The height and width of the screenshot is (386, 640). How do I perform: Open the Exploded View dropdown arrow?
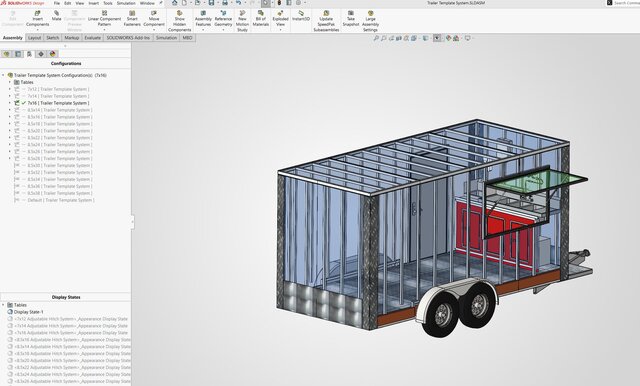[280, 30]
